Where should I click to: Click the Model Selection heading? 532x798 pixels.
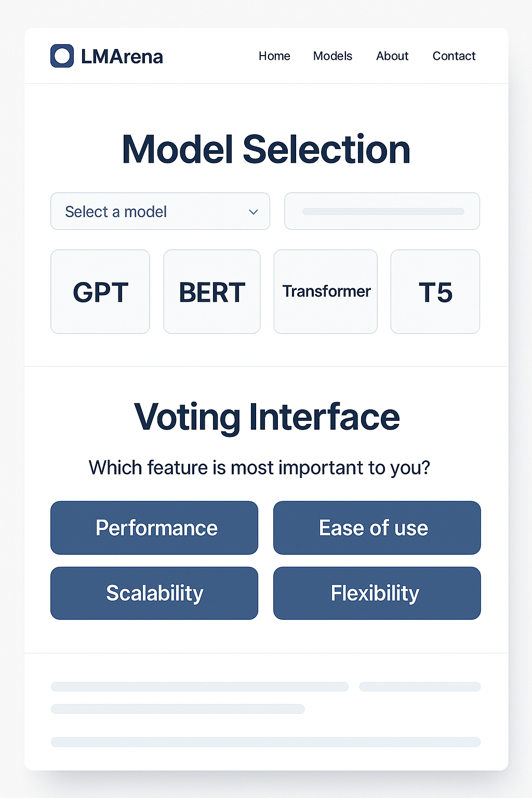[x=266, y=150]
